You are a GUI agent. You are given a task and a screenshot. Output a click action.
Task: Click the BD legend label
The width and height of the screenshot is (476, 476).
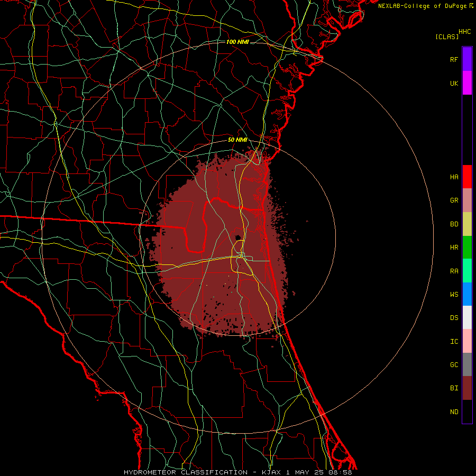click(x=454, y=224)
